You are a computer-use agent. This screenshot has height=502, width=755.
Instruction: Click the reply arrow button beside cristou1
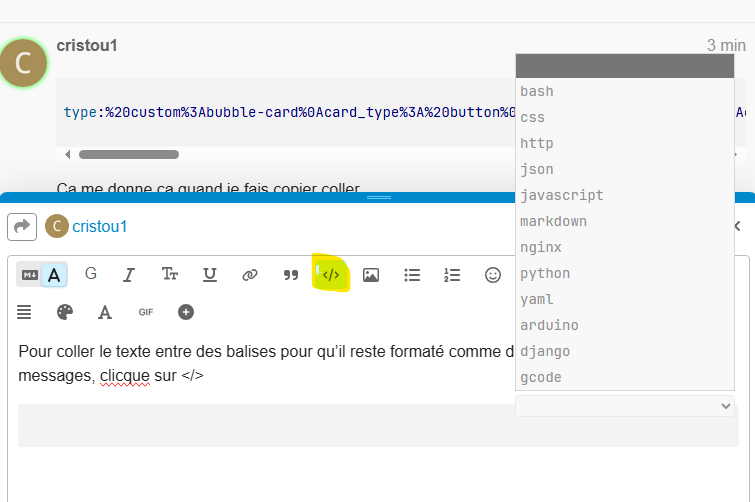point(22,226)
